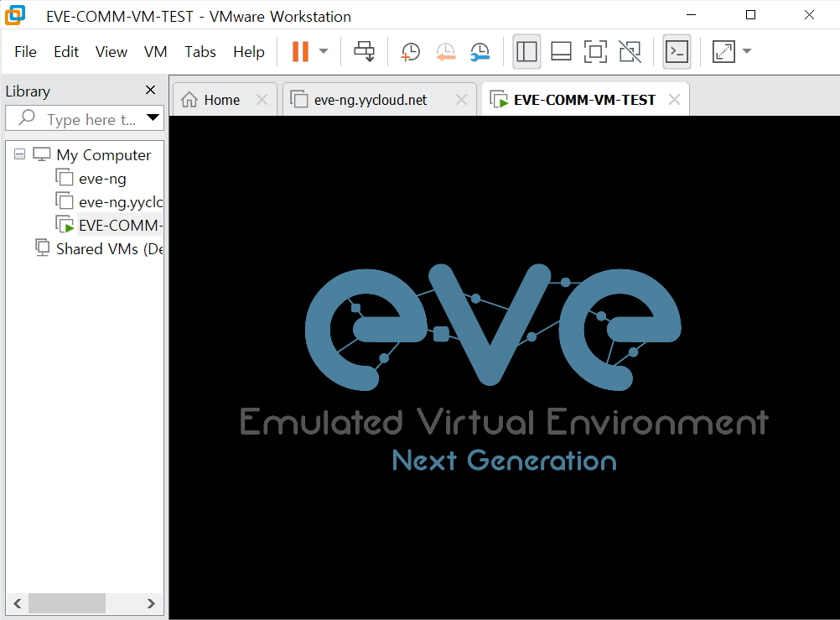
Task: Open the Tabs menu
Action: (x=200, y=52)
